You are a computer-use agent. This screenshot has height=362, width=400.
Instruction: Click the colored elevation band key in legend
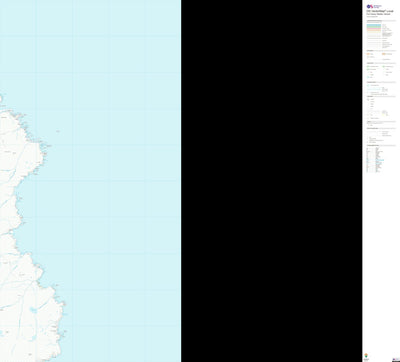(x=374, y=28)
